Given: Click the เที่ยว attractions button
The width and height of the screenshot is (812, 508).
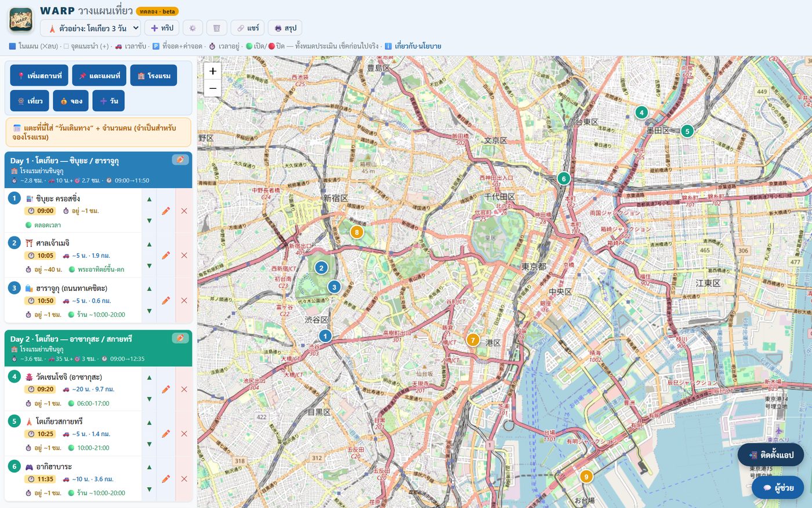Looking at the screenshot, I should coord(30,100).
